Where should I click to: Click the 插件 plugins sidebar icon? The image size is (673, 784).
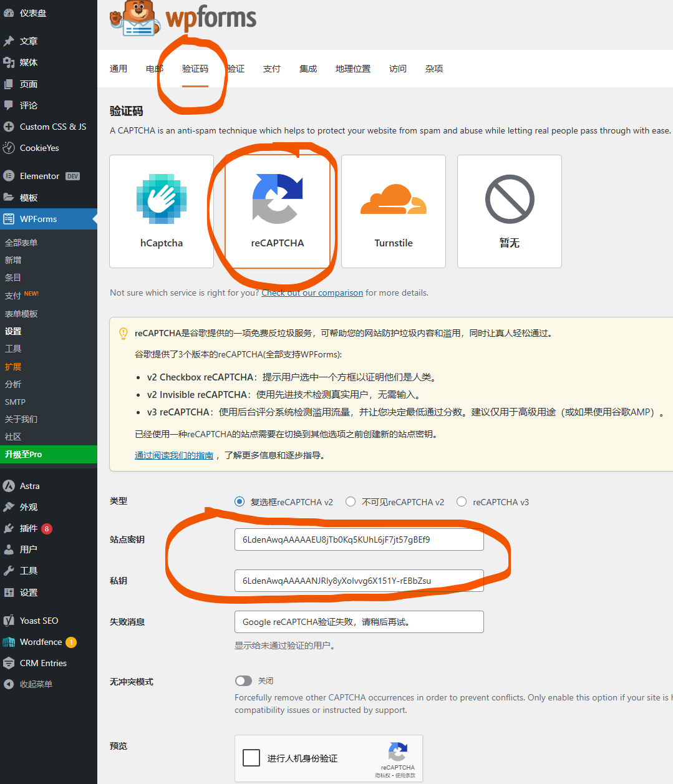point(9,528)
